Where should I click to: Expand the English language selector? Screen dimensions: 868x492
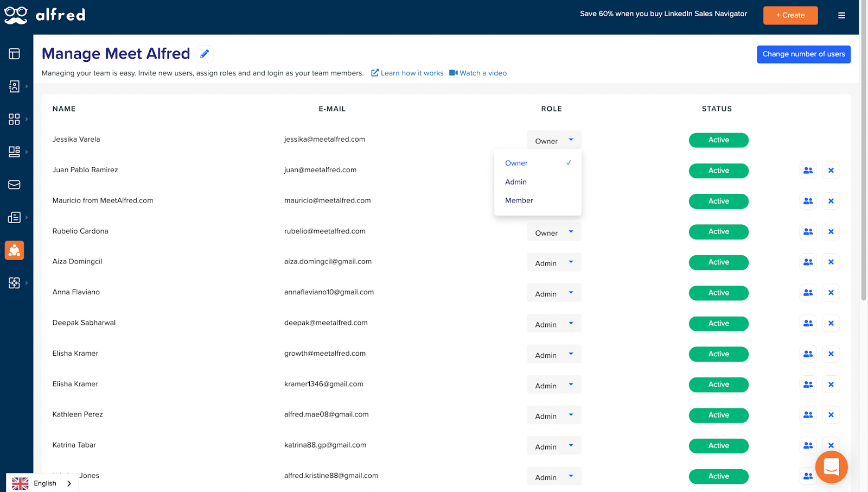(x=42, y=483)
